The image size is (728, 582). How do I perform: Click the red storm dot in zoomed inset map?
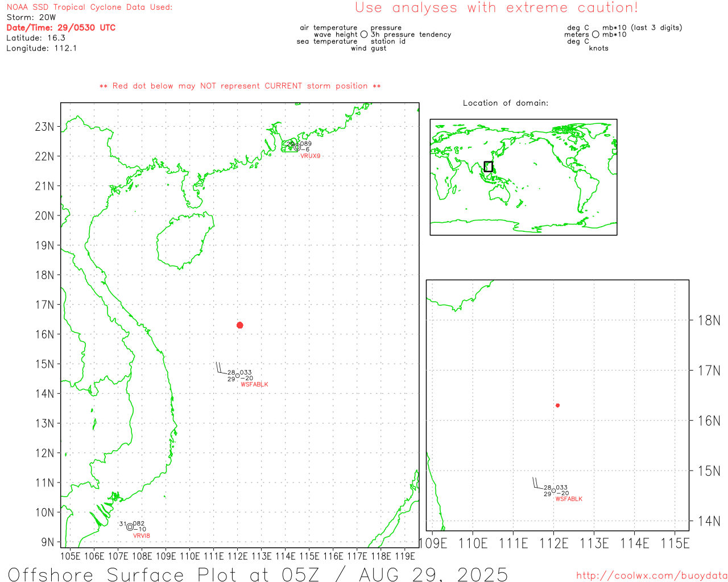click(x=557, y=405)
